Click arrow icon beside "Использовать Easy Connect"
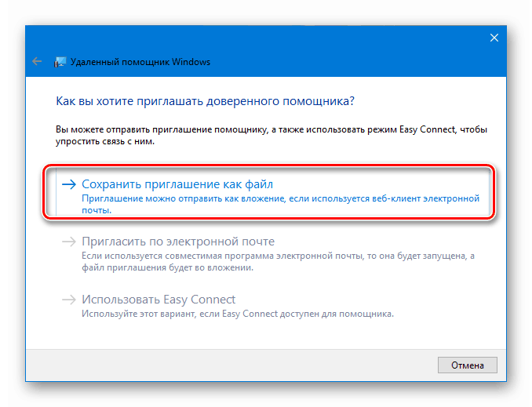The width and height of the screenshot is (532, 407). pyautogui.click(x=68, y=300)
